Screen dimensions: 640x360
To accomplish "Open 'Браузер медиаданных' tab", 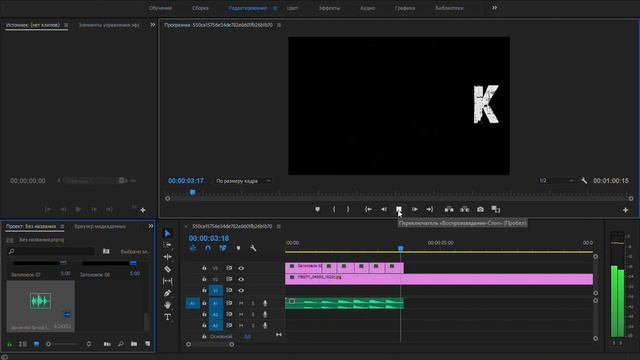I will [x=100, y=227].
